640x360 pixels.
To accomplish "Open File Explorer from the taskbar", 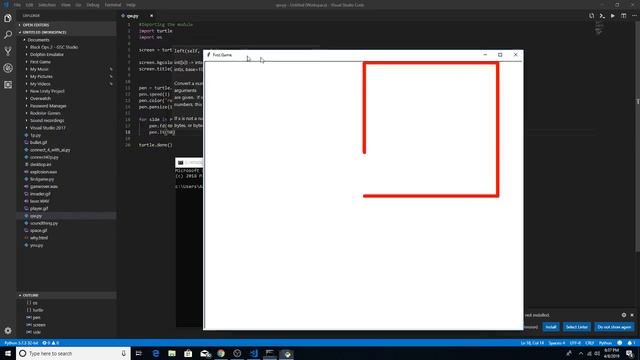I will [172, 353].
